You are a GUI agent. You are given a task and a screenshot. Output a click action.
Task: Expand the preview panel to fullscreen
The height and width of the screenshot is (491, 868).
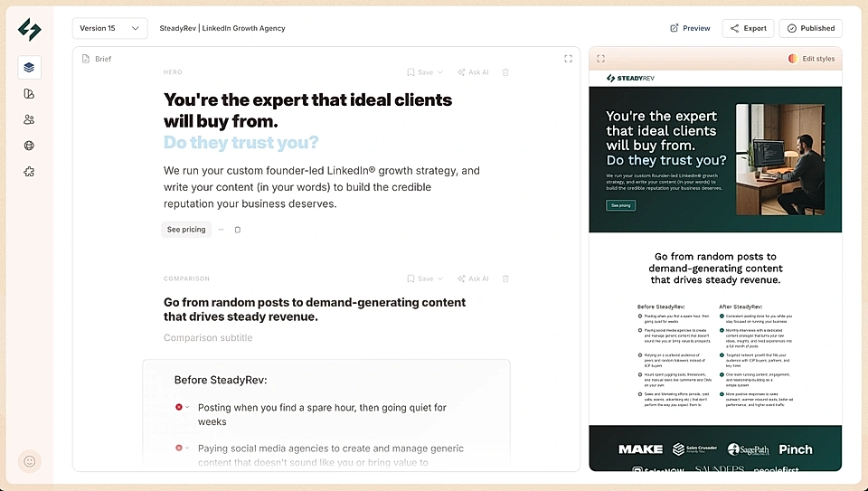pyautogui.click(x=600, y=59)
